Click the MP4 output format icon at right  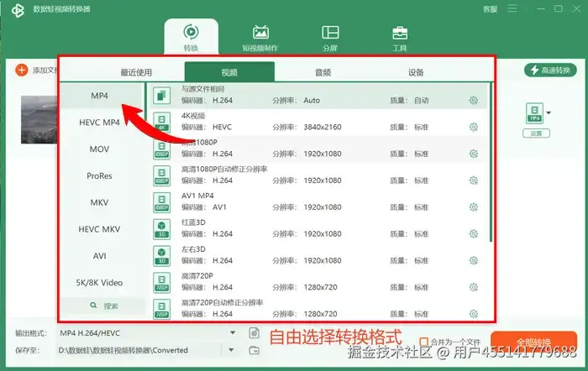[x=534, y=113]
